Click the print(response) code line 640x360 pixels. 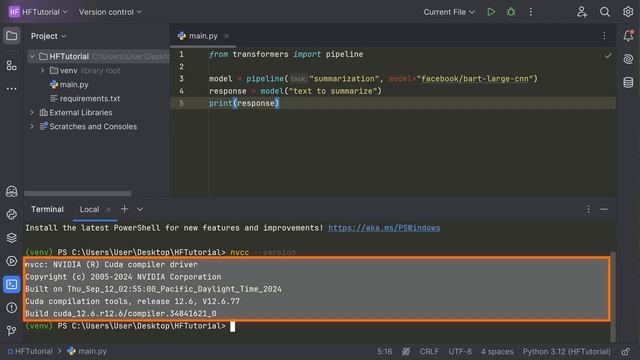[x=244, y=103]
